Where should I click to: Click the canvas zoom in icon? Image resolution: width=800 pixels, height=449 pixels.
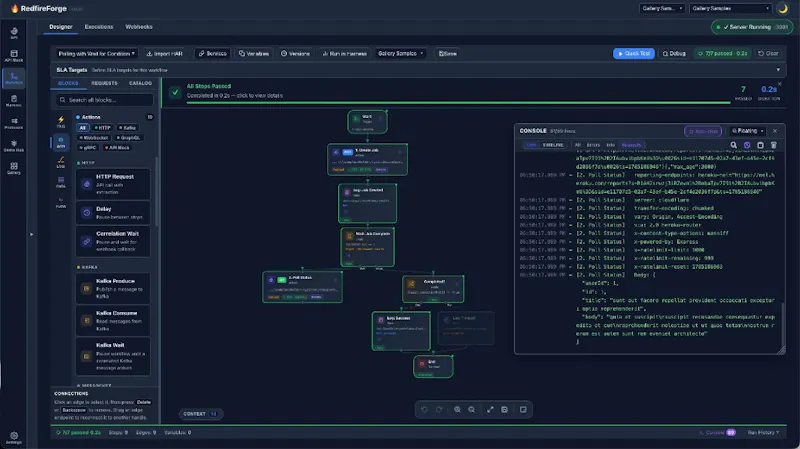(x=457, y=409)
